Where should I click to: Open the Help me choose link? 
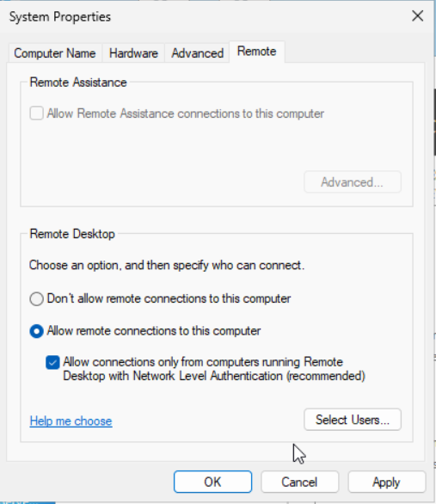pyautogui.click(x=71, y=421)
